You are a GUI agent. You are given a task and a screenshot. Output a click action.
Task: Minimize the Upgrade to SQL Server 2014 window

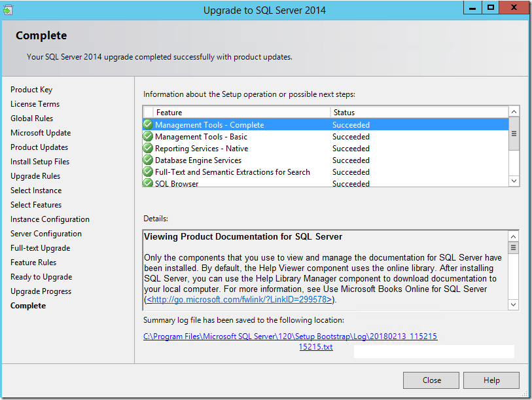[472, 7]
